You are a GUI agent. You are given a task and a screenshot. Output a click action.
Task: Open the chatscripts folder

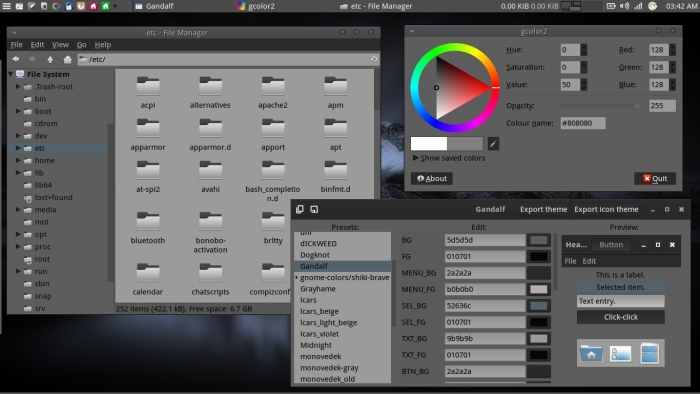(210, 279)
